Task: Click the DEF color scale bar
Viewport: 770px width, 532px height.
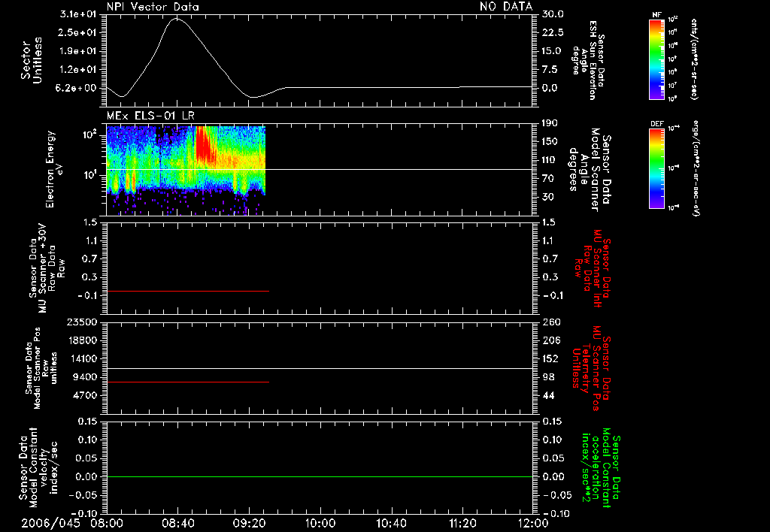Action: (x=656, y=168)
